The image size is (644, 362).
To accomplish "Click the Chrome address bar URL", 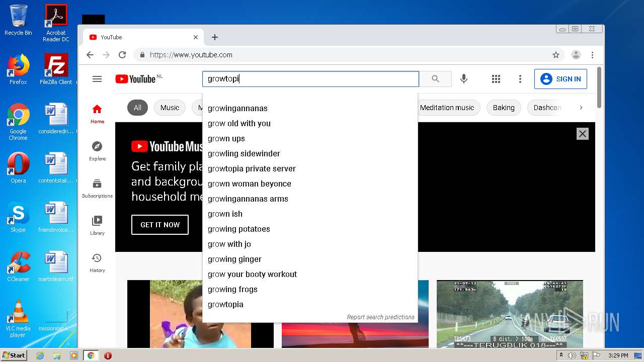I will (x=191, y=55).
